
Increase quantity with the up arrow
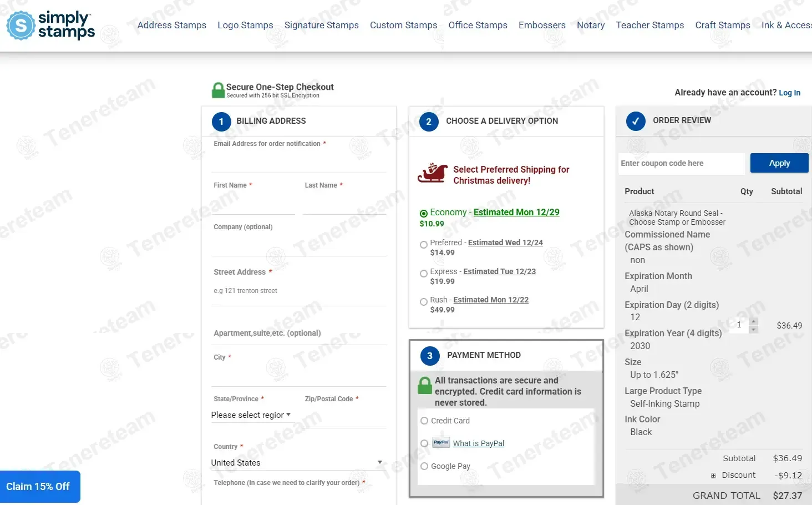click(753, 321)
